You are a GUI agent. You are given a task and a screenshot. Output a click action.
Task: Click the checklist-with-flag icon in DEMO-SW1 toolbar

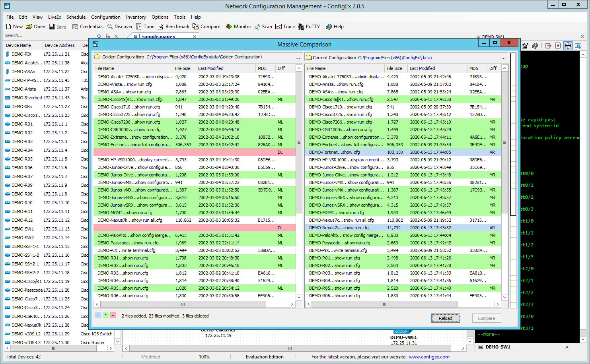pos(525,46)
